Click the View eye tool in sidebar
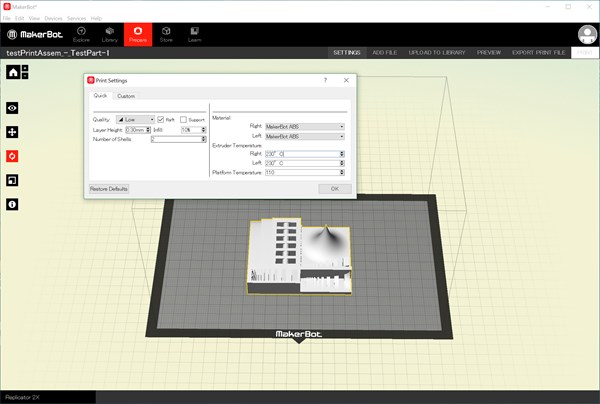600x404 pixels. click(12, 108)
